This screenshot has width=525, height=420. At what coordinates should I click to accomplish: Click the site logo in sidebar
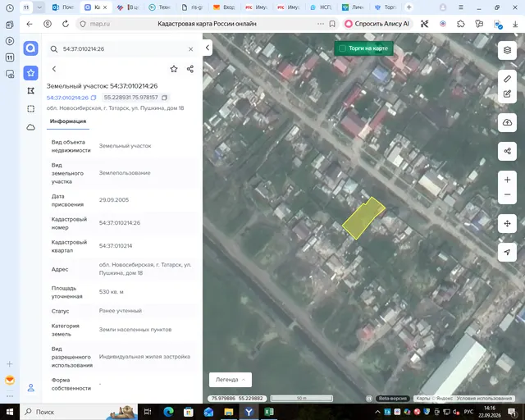click(30, 48)
